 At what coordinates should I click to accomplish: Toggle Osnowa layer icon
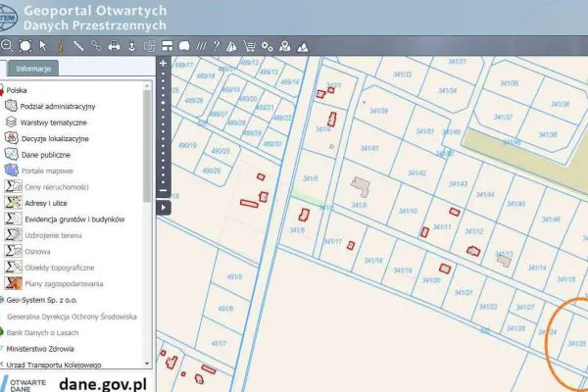(x=13, y=251)
